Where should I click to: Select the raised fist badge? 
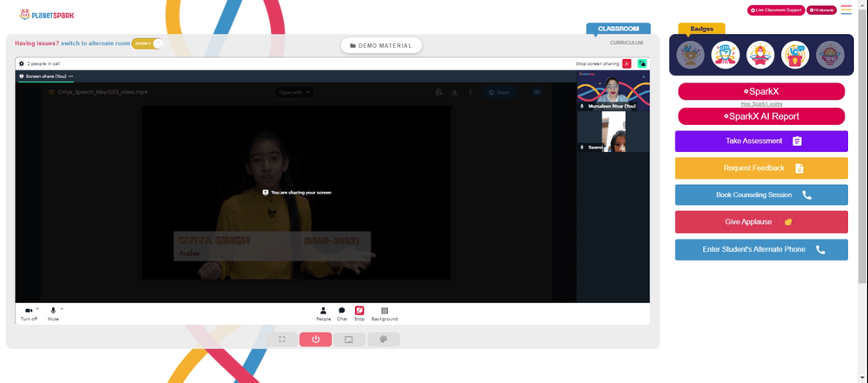click(x=725, y=55)
